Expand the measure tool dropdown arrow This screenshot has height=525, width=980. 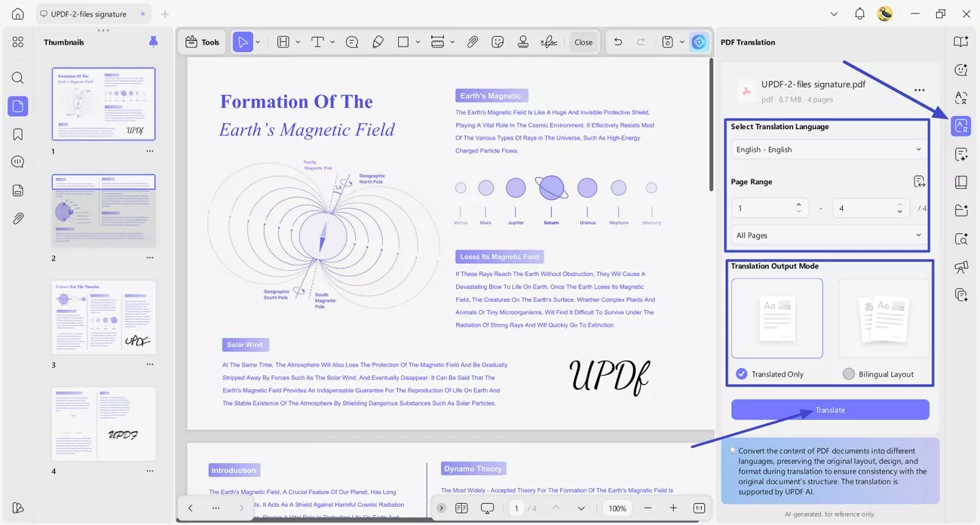[452, 42]
